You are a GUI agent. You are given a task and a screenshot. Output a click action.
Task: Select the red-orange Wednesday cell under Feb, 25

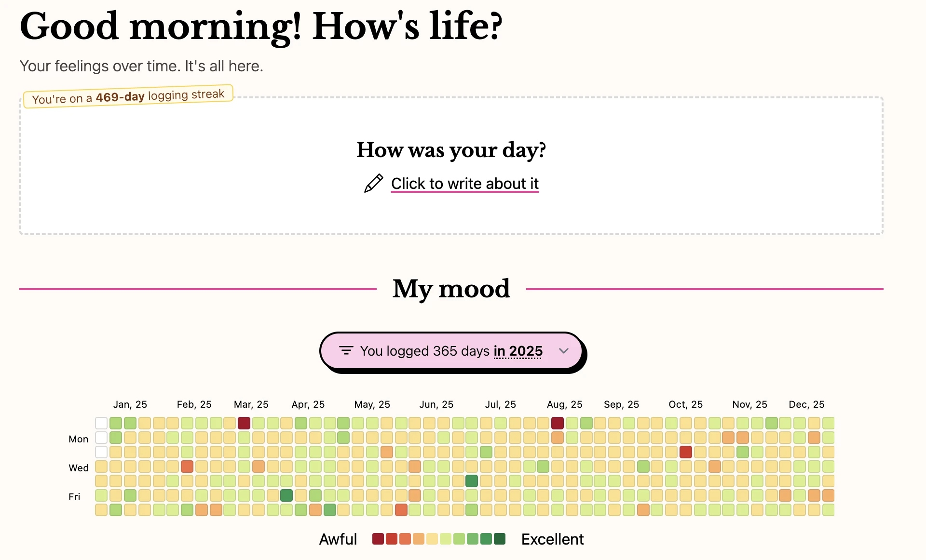187,467
